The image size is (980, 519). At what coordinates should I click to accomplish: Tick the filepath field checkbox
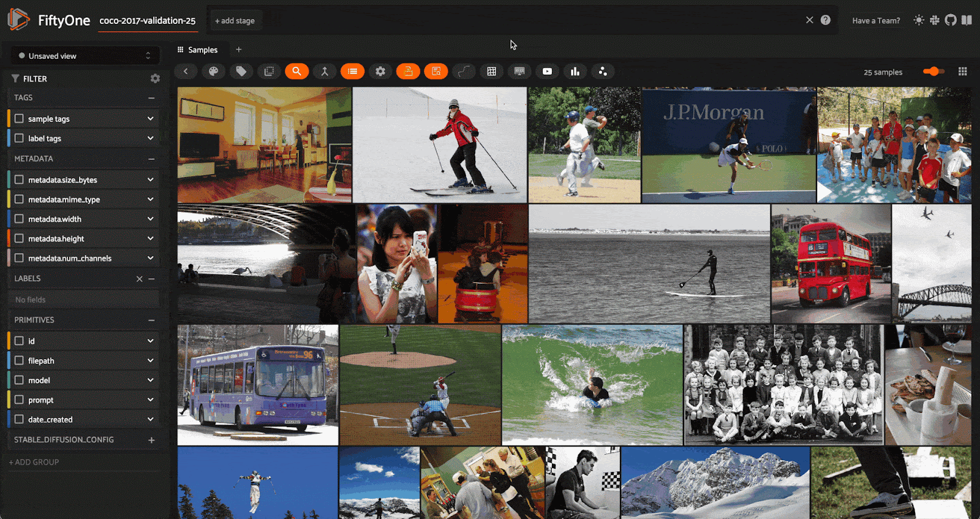pos(20,361)
